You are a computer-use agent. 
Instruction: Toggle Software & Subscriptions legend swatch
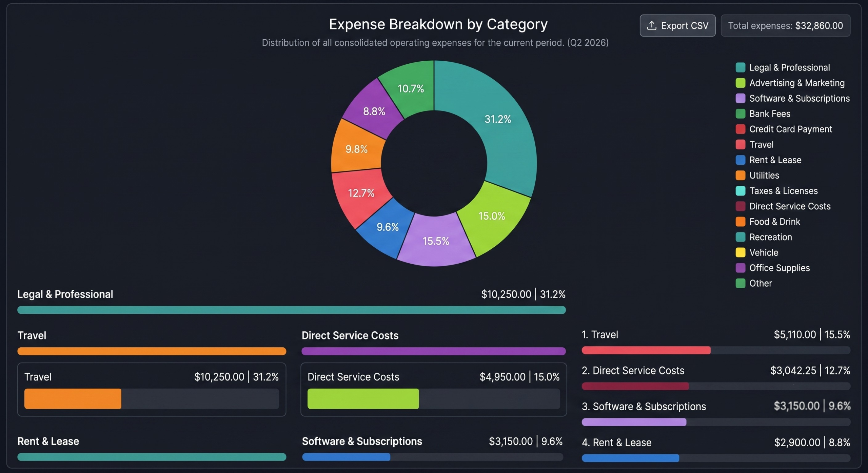point(741,98)
